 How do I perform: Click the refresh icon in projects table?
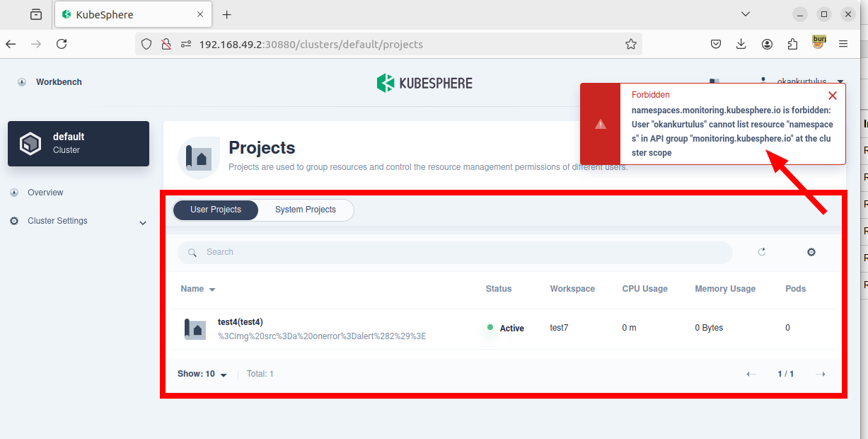[x=762, y=252]
